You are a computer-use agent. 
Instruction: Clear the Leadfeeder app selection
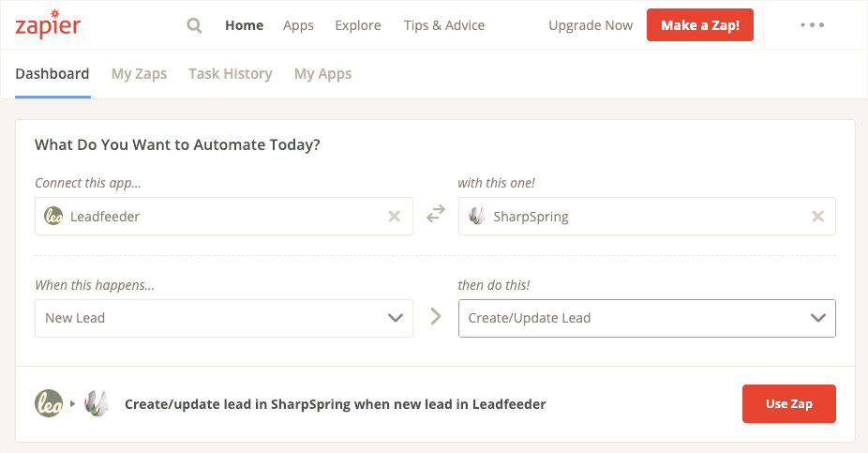[394, 217]
